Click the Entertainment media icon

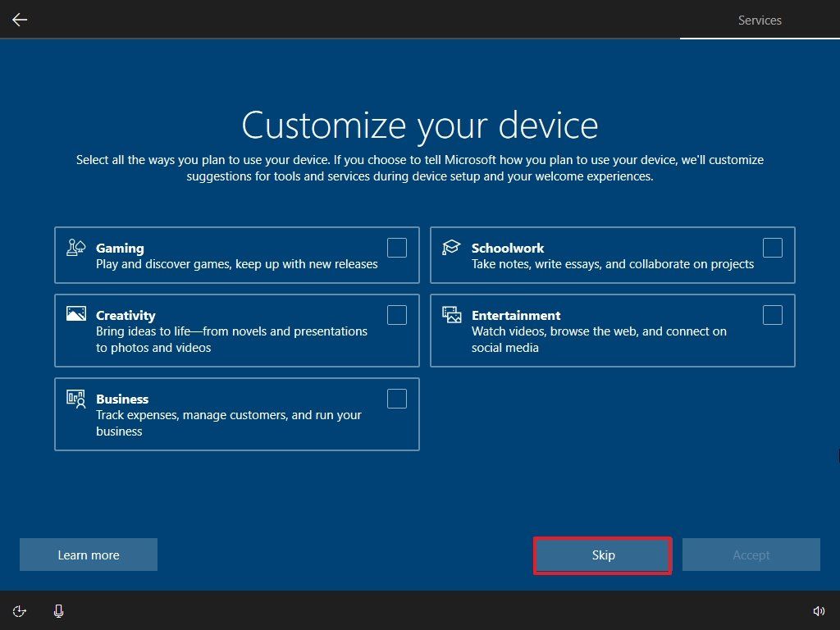click(x=451, y=313)
